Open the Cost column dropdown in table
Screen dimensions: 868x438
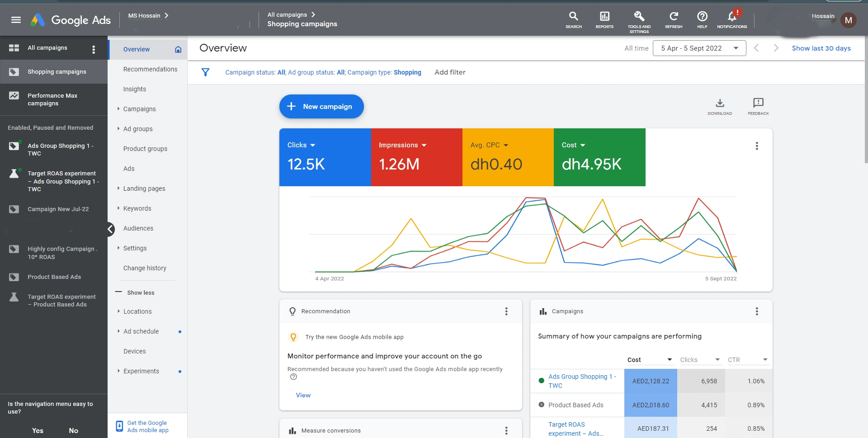(650, 360)
